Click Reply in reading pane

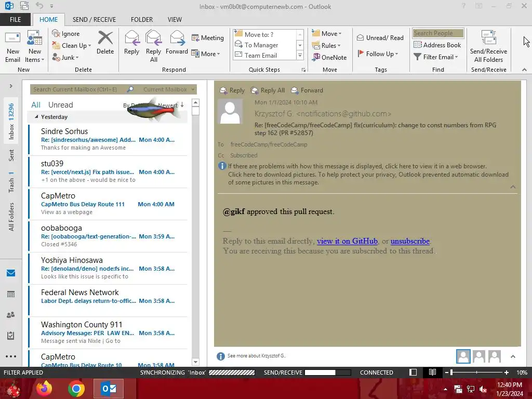tap(232, 90)
